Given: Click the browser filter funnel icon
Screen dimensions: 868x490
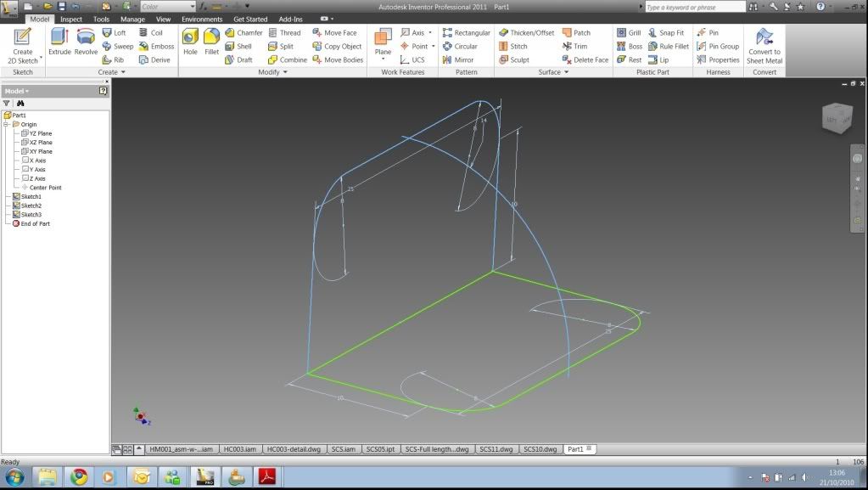Looking at the screenshot, I should (x=7, y=103).
